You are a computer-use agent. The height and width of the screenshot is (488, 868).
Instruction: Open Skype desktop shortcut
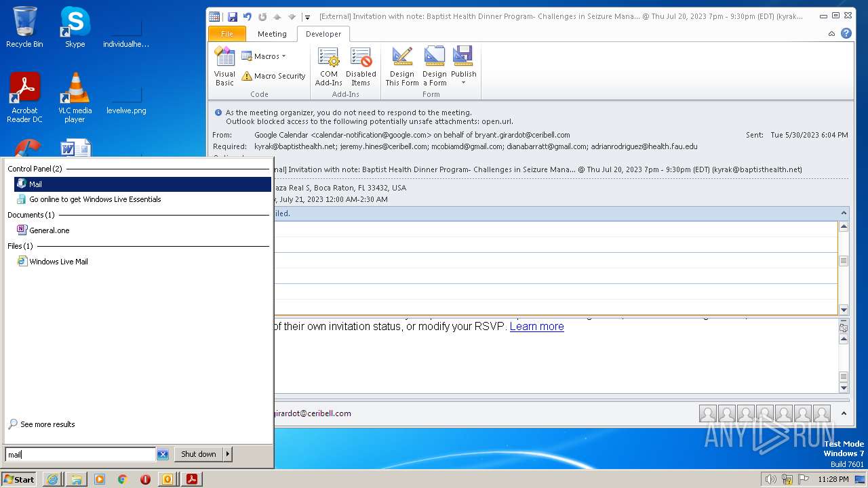(75, 27)
